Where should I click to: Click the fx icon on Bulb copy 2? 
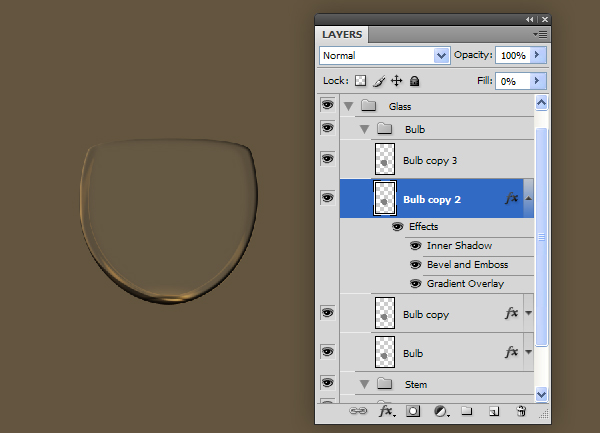click(512, 198)
